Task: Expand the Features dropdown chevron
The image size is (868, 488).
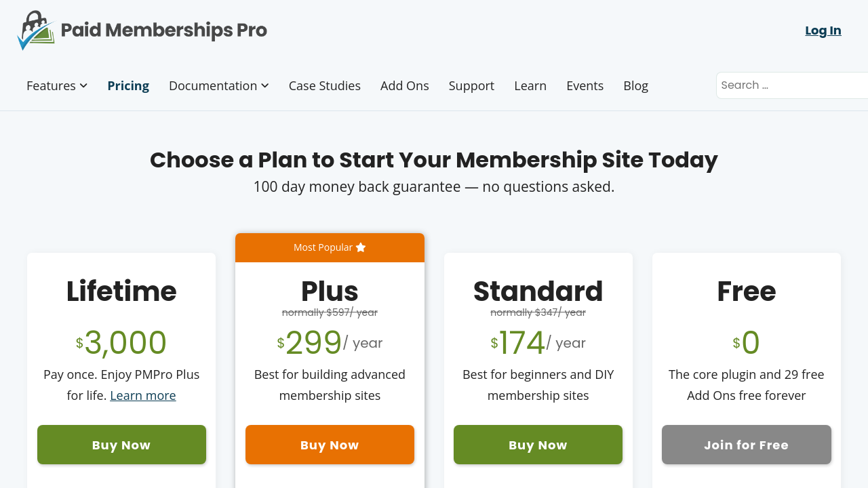Action: coord(83,85)
